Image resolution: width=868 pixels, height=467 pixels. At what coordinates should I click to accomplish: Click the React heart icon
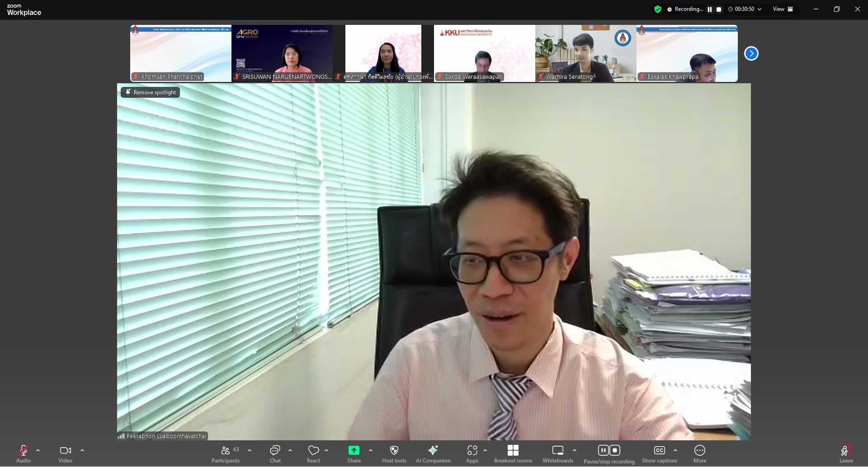pos(313,454)
